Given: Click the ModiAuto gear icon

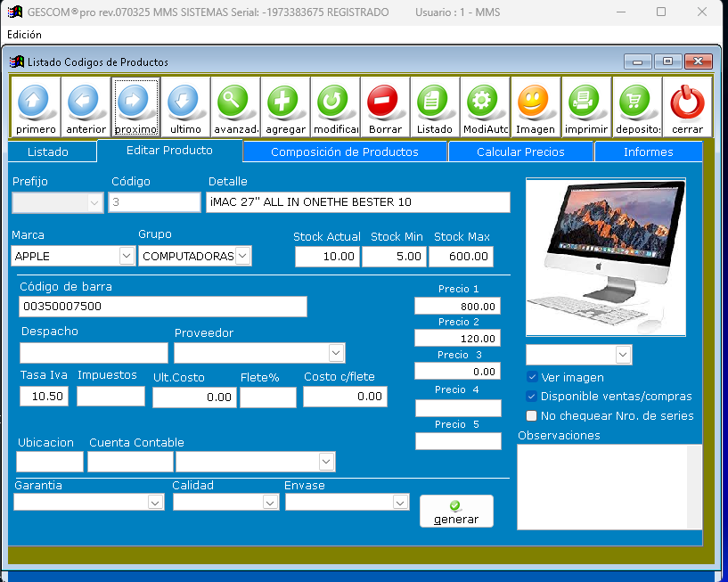Looking at the screenshot, I should tap(485, 107).
